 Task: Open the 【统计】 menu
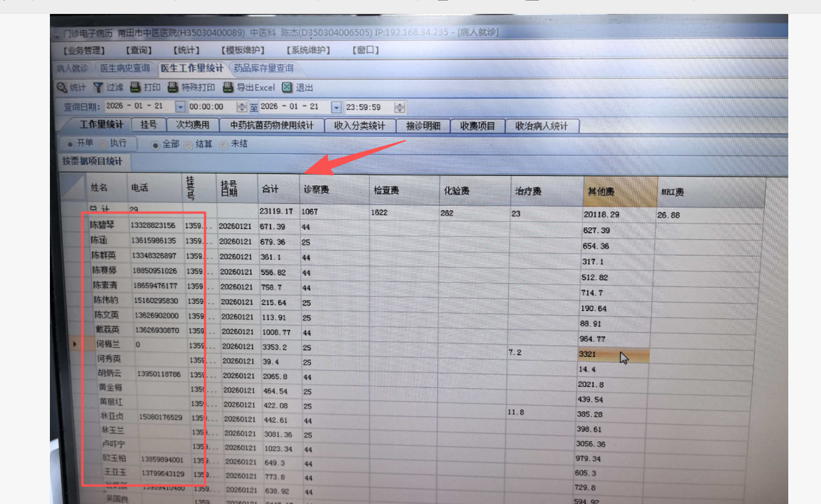point(186,50)
